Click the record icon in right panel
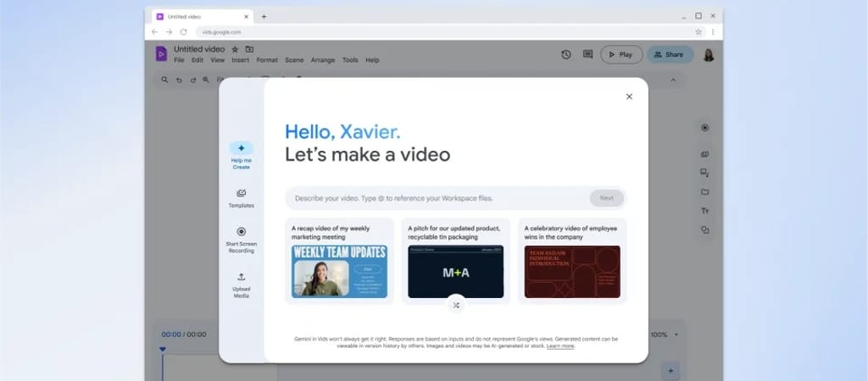868x381 pixels. (x=704, y=128)
